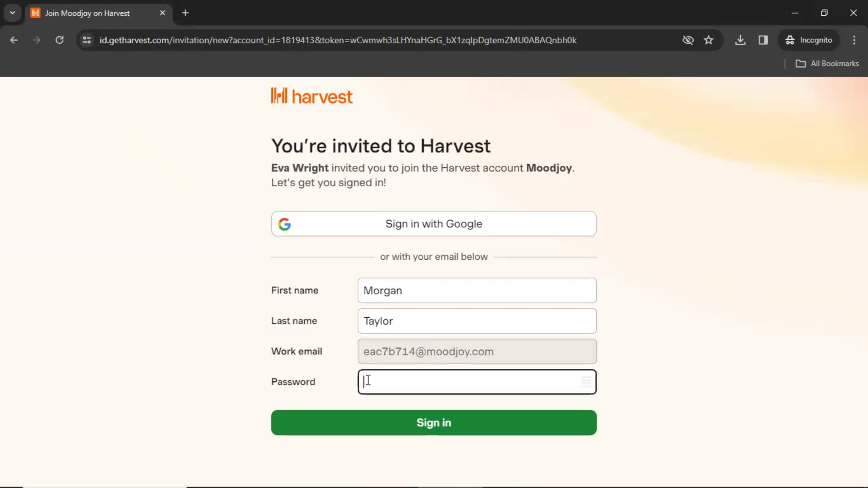Sign in with Google button

(434, 224)
